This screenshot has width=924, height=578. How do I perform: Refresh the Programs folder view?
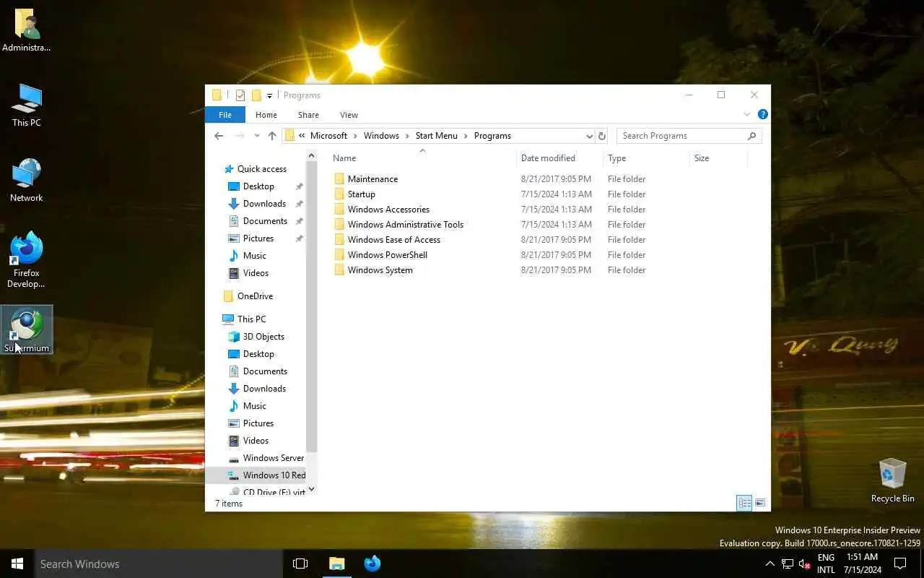pos(602,136)
